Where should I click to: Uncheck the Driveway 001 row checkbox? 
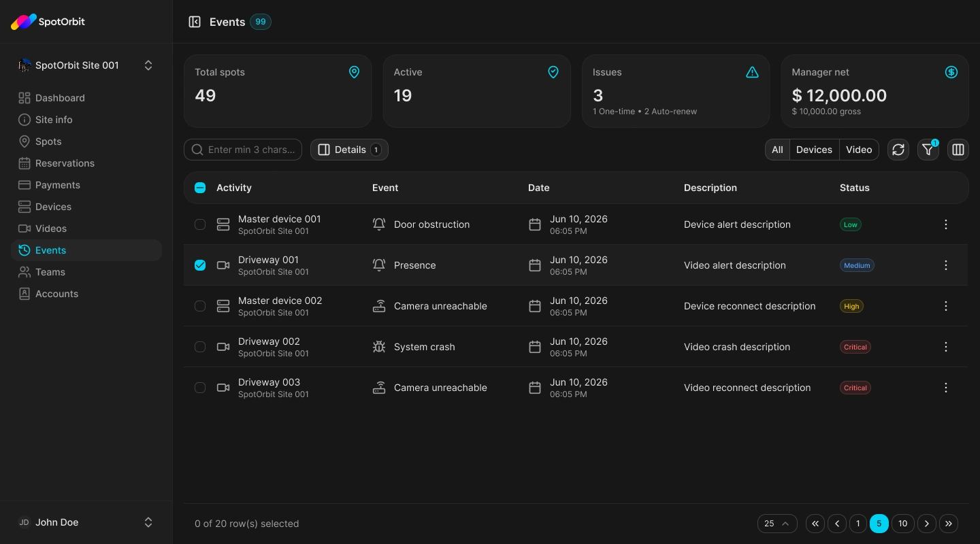(200, 265)
